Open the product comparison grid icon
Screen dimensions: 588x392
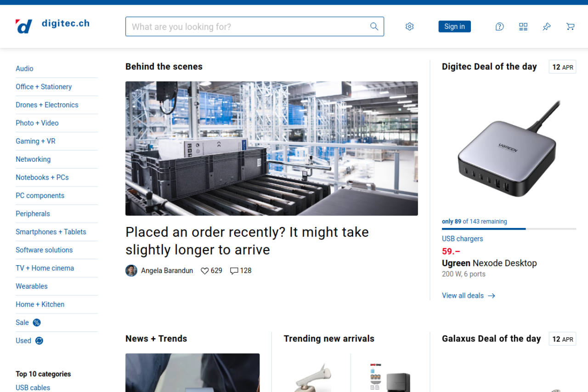[523, 27]
